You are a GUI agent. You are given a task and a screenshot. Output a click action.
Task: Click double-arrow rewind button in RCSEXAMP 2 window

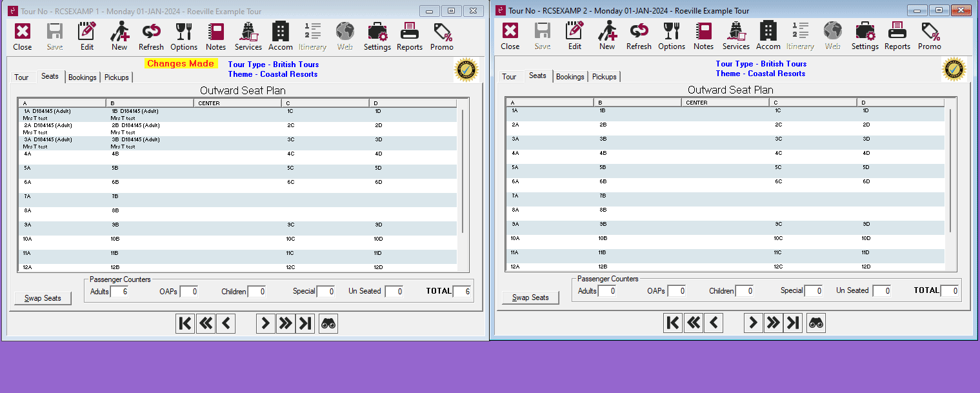tap(694, 323)
